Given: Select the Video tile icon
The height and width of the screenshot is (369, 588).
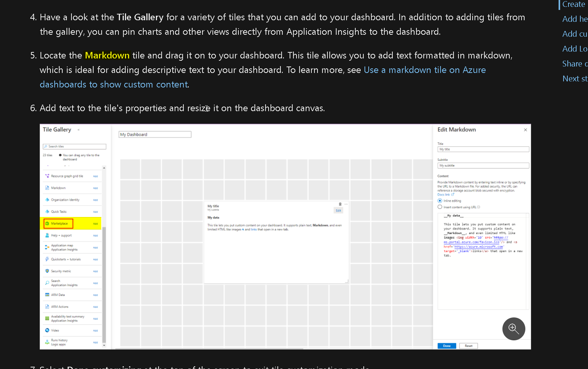Looking at the screenshot, I should 47,330.
